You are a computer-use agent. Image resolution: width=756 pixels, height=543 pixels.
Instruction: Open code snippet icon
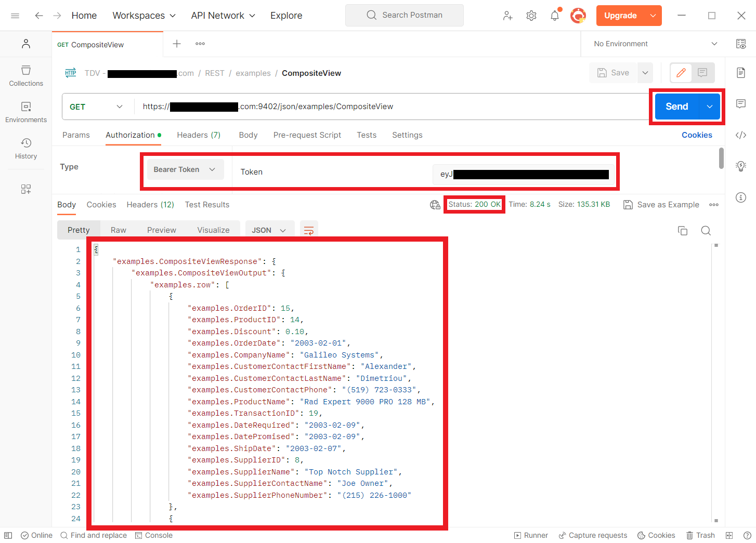(x=741, y=135)
